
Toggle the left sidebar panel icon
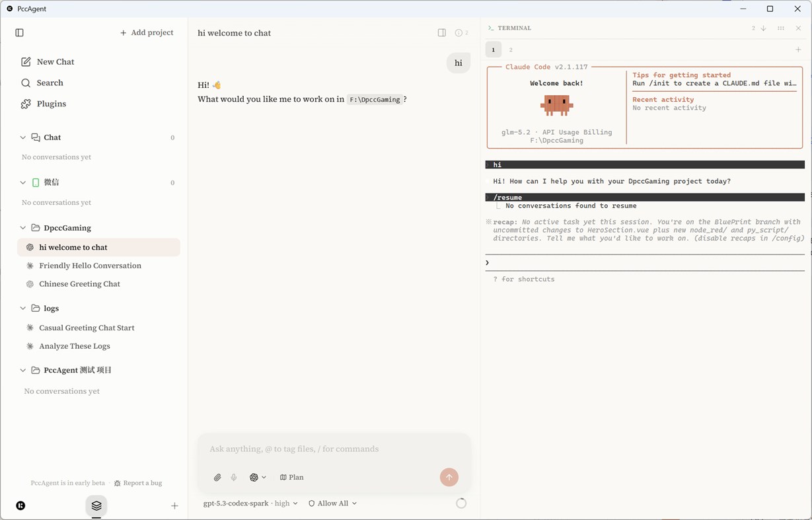(x=19, y=32)
